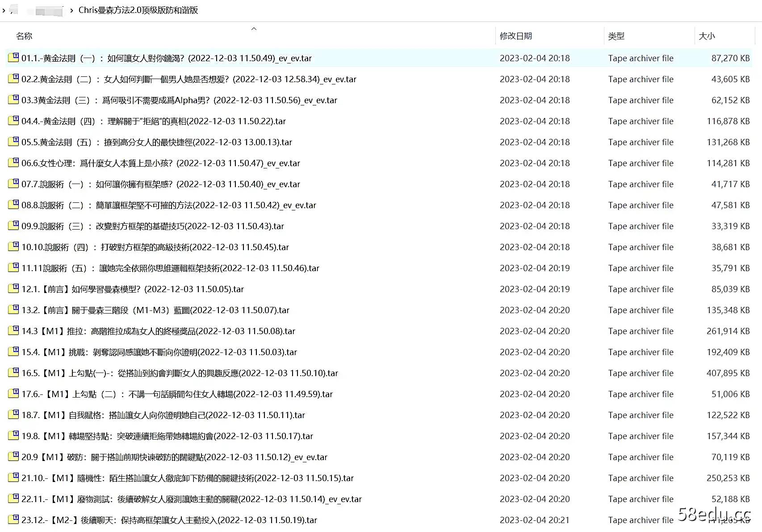
Task: Click the archive icon of 09.9 說服術 file
Action: 13,226
